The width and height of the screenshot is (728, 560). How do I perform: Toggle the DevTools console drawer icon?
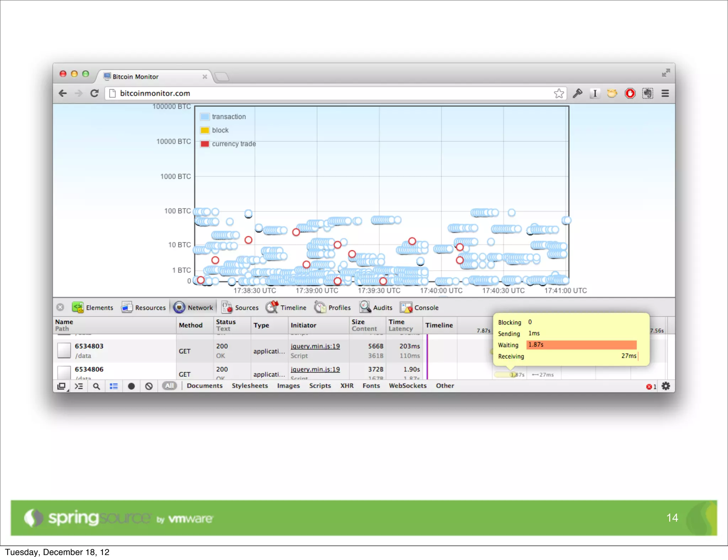(79, 386)
